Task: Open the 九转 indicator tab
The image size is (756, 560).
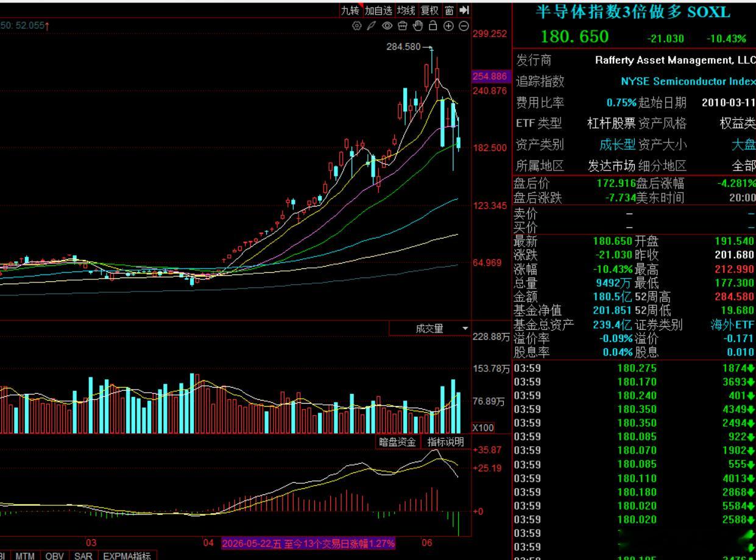Action: click(350, 10)
